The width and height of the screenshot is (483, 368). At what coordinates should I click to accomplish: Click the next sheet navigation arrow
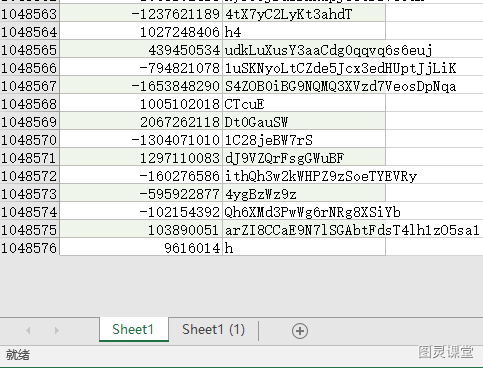point(56,330)
